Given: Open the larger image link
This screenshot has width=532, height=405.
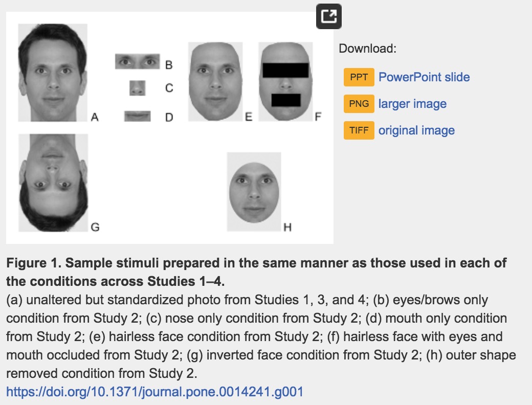Looking at the screenshot, I should [412, 104].
